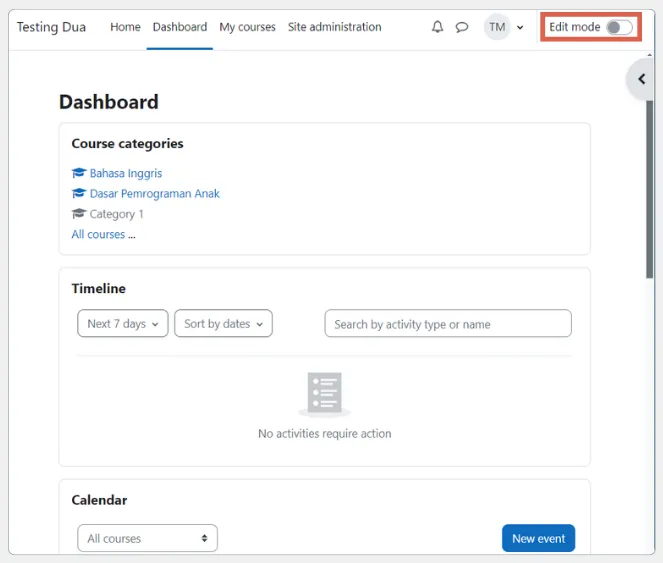
Task: Click the Timeline block heading
Action: click(99, 288)
